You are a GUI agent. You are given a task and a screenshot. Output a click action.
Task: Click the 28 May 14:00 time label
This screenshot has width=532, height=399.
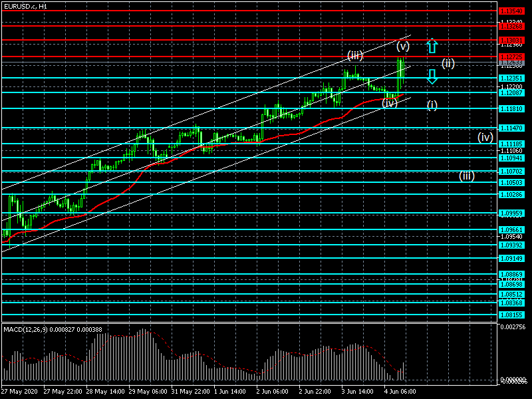click(106, 392)
